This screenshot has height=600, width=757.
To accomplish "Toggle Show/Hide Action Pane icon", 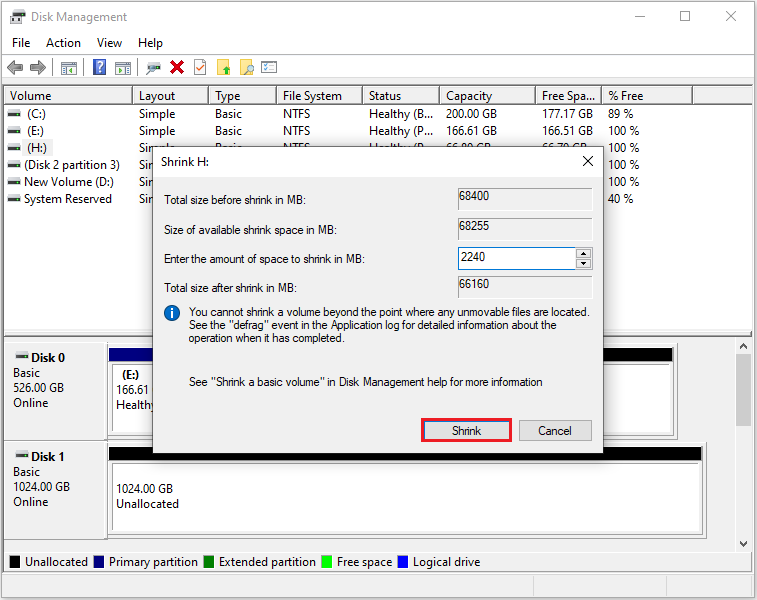I will 123,68.
